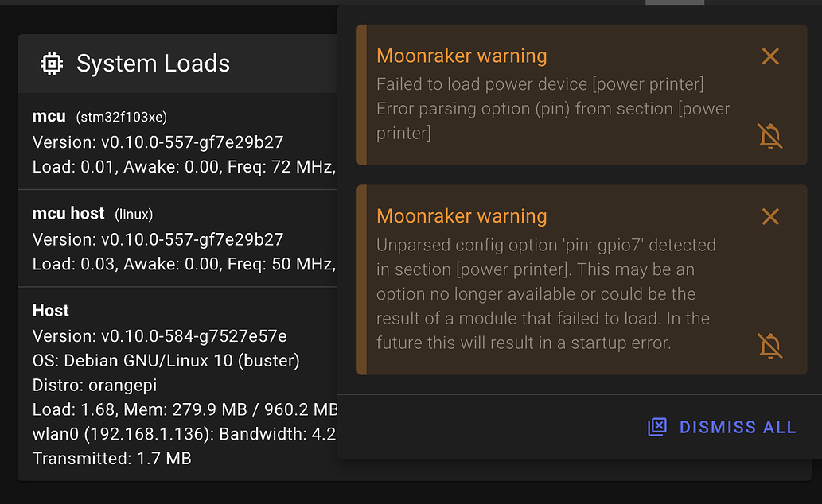Image resolution: width=822 pixels, height=504 pixels.
Task: Mute the power device failure warning bell
Action: click(x=769, y=137)
